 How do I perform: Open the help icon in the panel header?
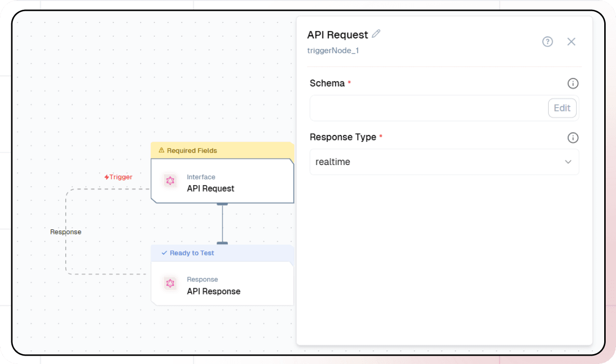tap(547, 42)
